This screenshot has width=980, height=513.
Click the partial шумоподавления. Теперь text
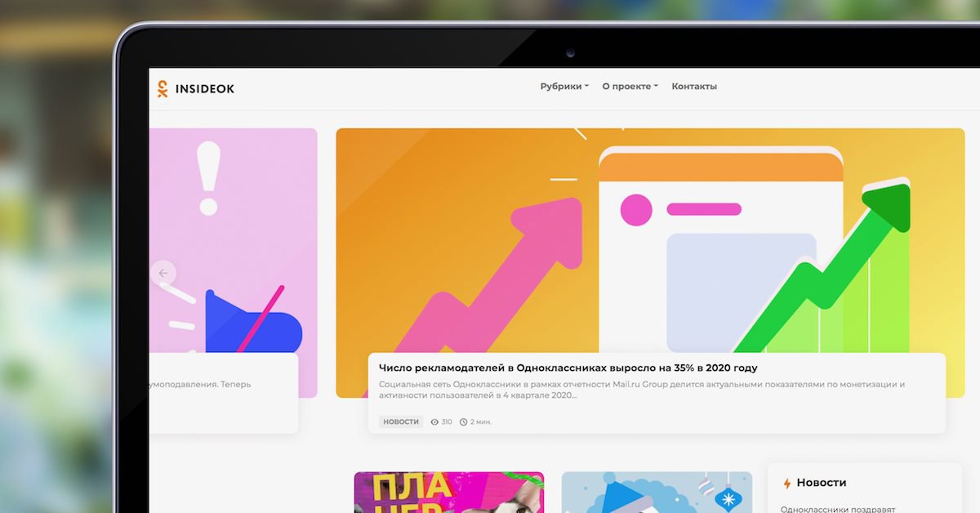pos(200,384)
